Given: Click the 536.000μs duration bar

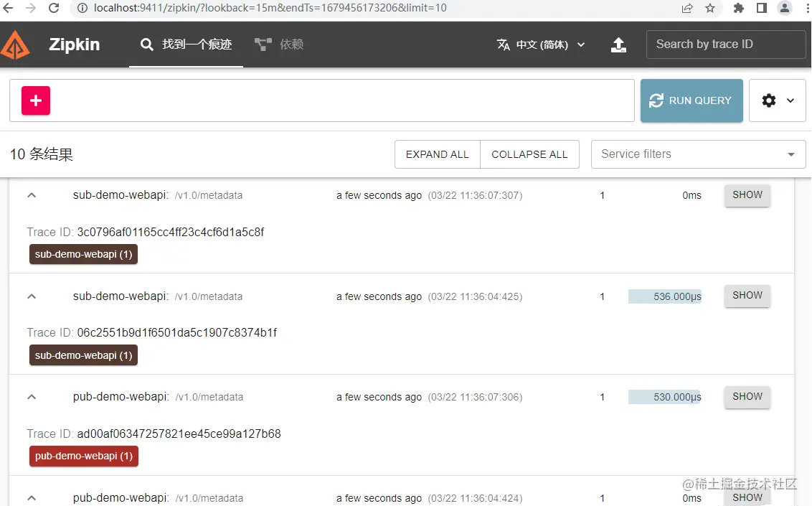Looking at the screenshot, I should pyautogui.click(x=665, y=296).
